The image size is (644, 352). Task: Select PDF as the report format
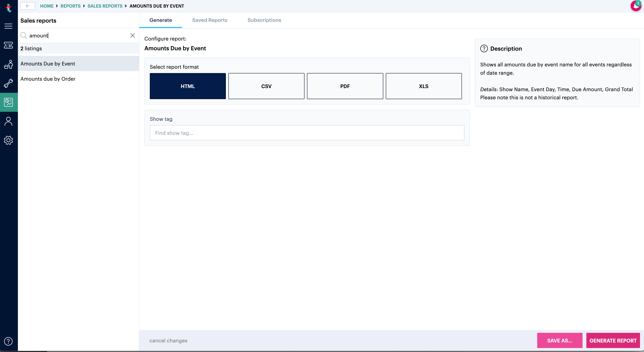tap(345, 86)
